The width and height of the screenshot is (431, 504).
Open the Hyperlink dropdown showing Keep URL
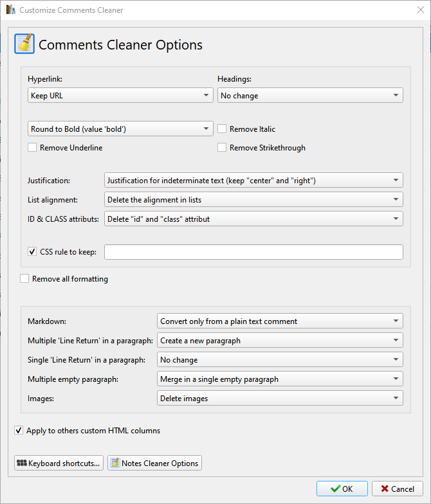coord(120,95)
